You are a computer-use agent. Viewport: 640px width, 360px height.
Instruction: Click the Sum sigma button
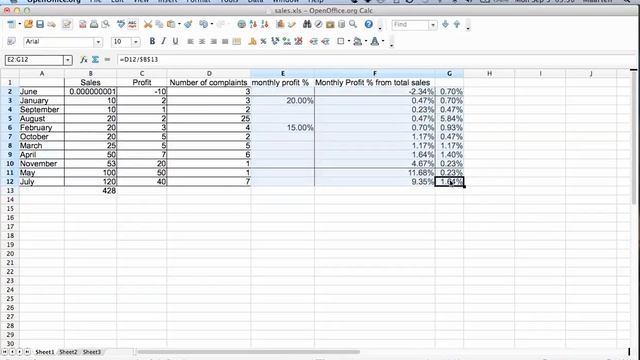tap(95, 60)
